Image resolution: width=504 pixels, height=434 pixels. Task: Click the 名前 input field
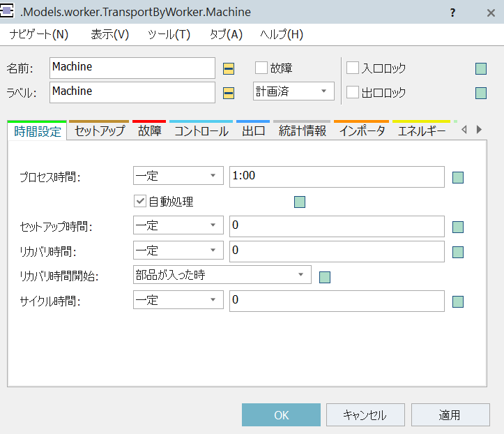coord(132,68)
